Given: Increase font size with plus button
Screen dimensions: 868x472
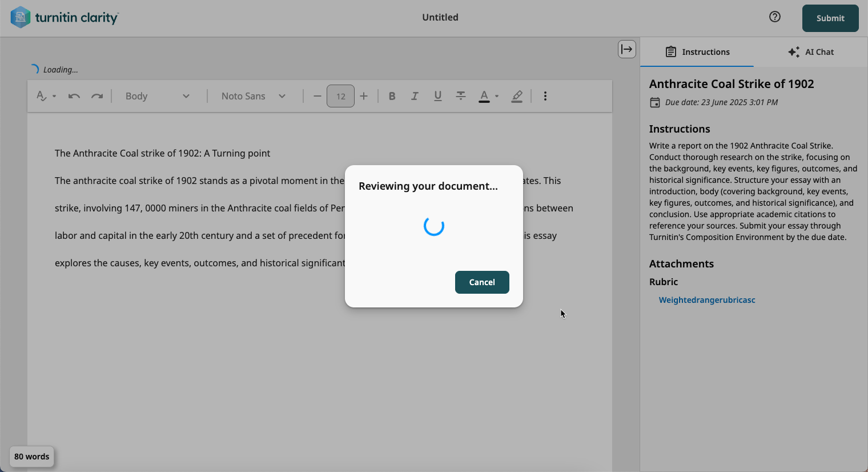Looking at the screenshot, I should click(364, 96).
